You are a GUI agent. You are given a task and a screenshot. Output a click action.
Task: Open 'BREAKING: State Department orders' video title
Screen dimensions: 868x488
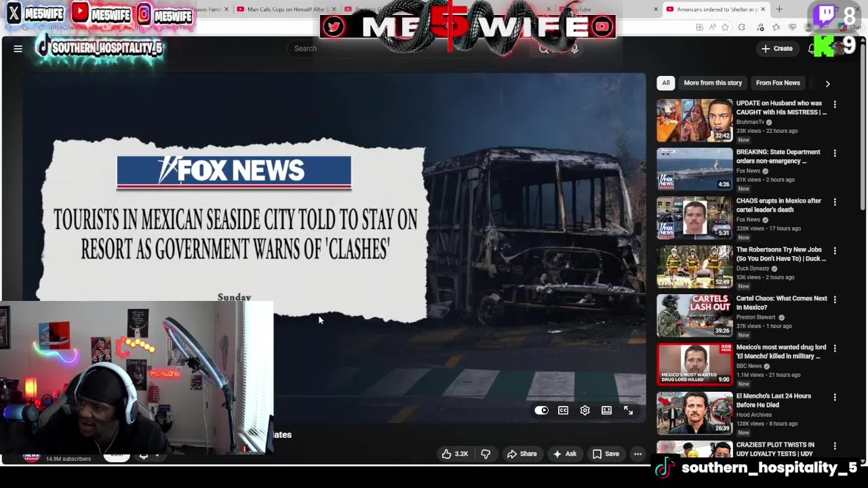(x=778, y=157)
